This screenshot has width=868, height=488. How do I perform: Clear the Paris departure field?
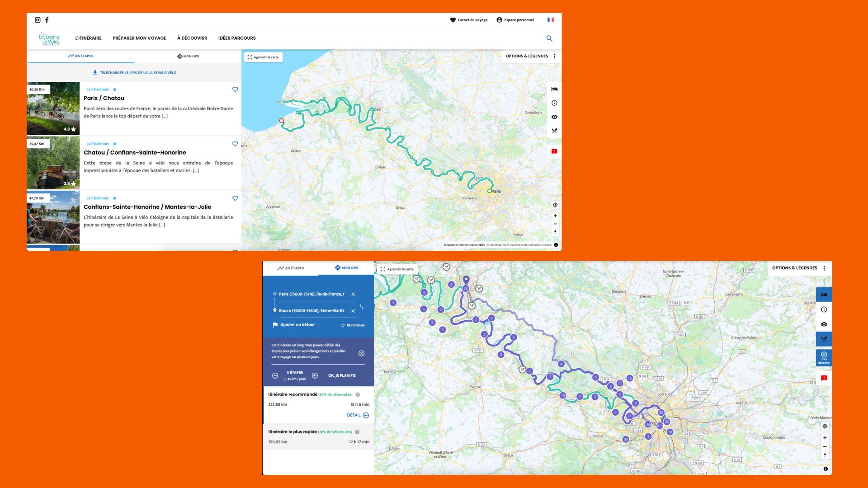coord(353,294)
